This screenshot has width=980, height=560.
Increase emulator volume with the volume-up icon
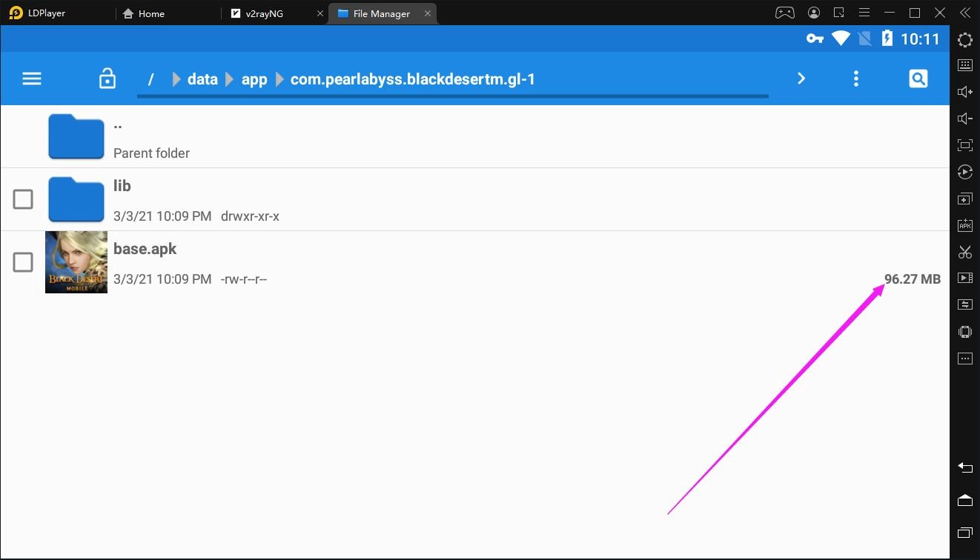[x=964, y=91]
